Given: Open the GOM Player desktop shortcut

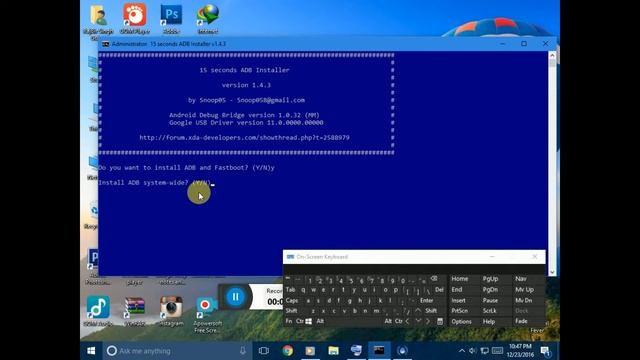Looking at the screenshot, I should tap(135, 19).
